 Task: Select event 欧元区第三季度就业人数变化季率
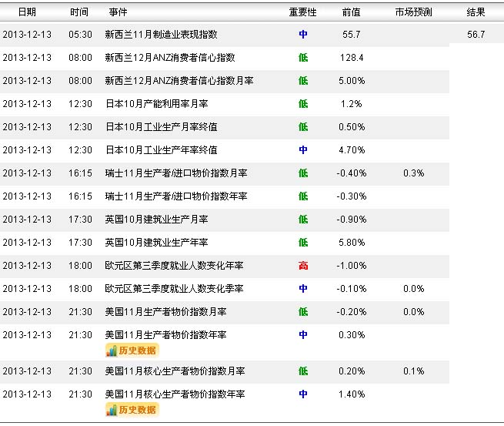coord(174,289)
